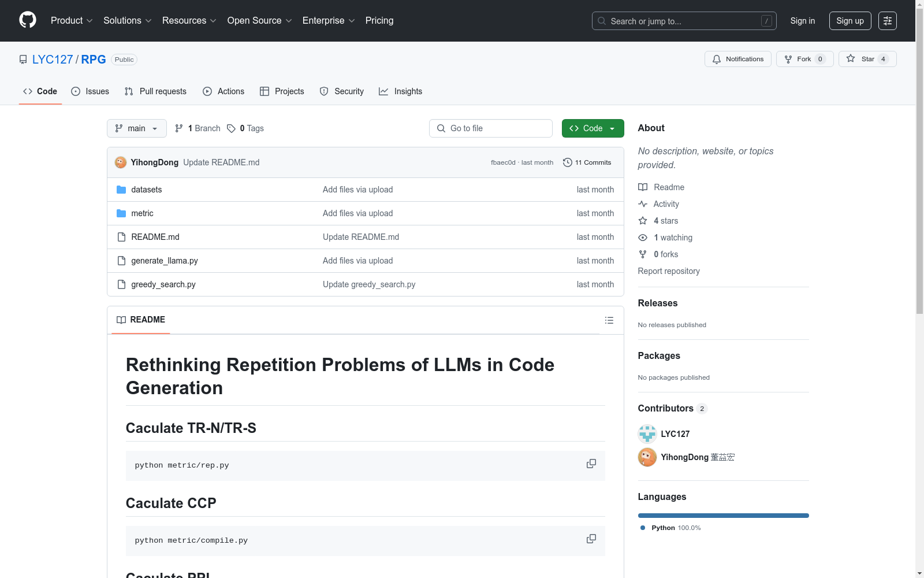The height and width of the screenshot is (578, 924).
Task: Open commit fbaec0d link
Action: point(503,162)
